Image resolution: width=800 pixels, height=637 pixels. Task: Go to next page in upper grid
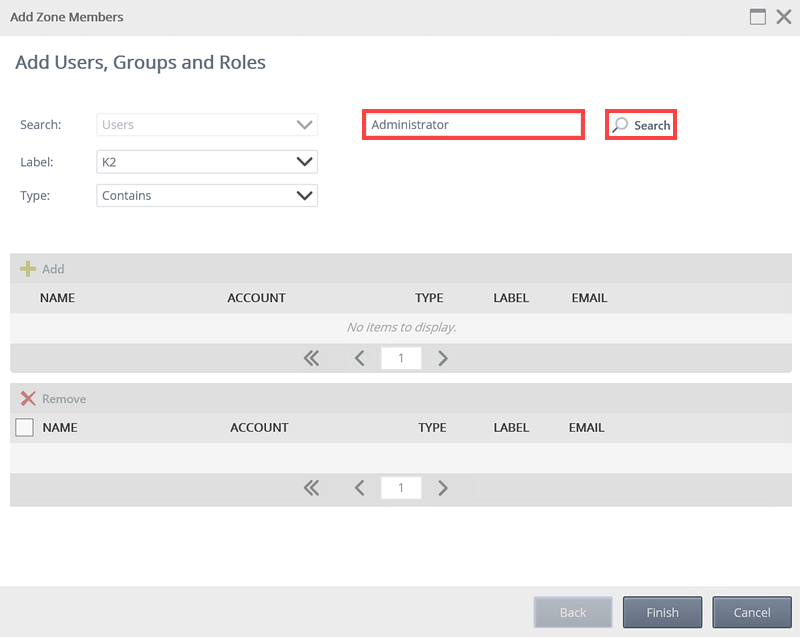coord(443,358)
